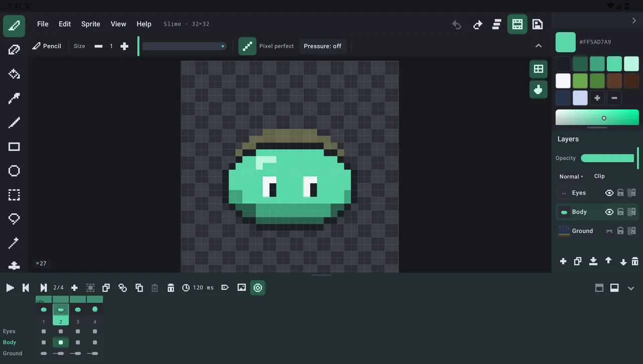Open the Edit menu
This screenshot has width=643, height=364.
[x=65, y=24]
